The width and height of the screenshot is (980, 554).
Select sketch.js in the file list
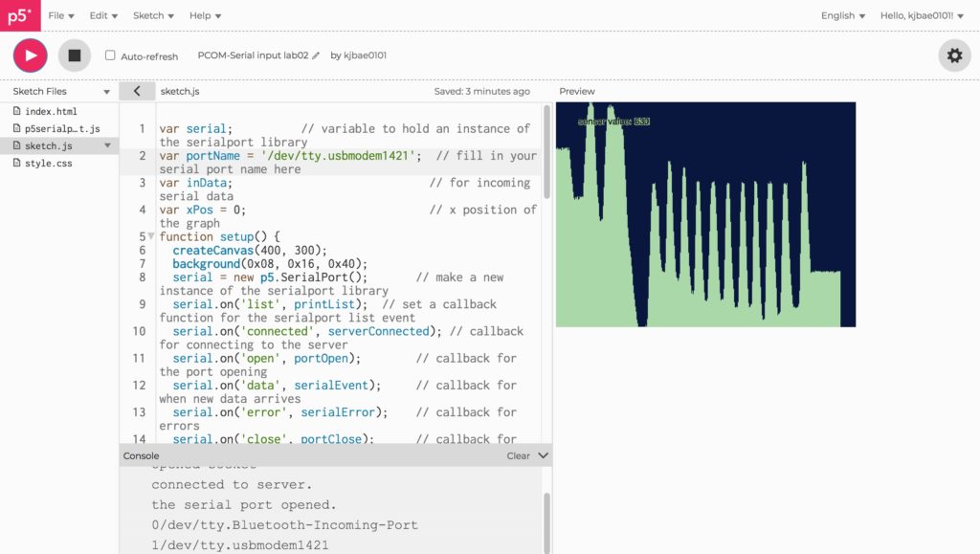tap(48, 146)
